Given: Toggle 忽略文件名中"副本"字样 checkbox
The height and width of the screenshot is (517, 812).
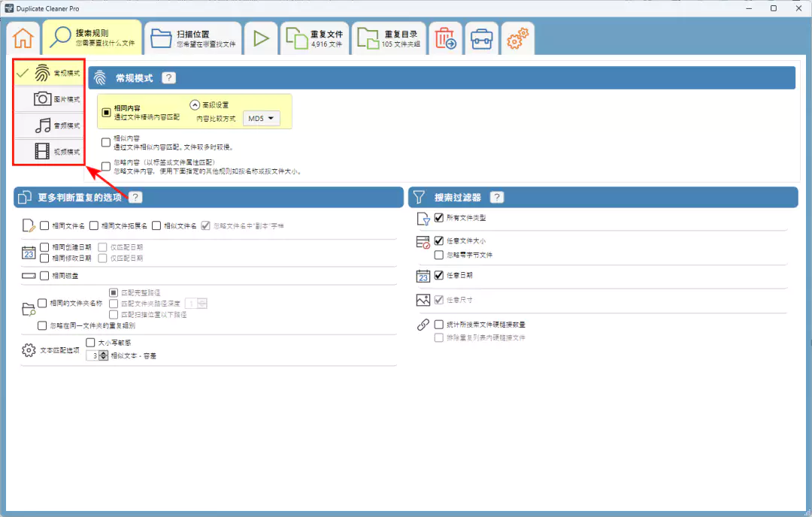Looking at the screenshot, I should click(x=205, y=225).
